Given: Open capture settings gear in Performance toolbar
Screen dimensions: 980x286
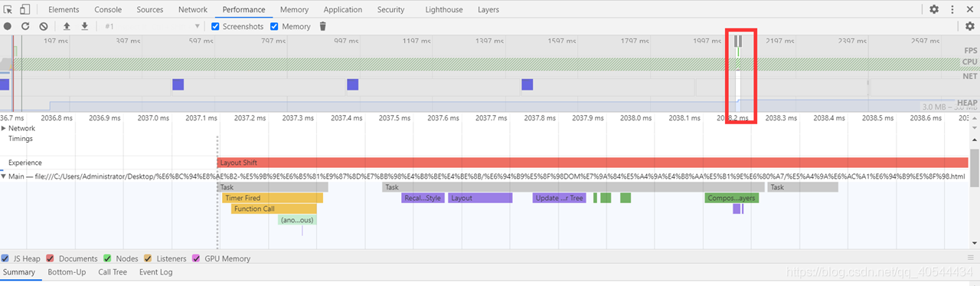Looking at the screenshot, I should 970,26.
